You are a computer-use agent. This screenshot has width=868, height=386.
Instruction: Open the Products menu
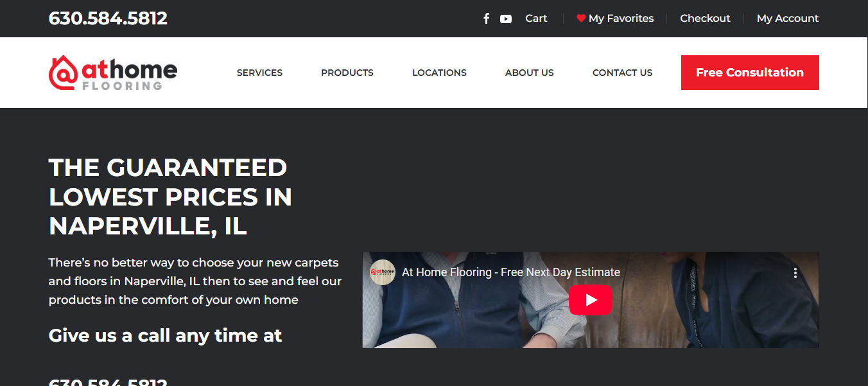tap(347, 73)
